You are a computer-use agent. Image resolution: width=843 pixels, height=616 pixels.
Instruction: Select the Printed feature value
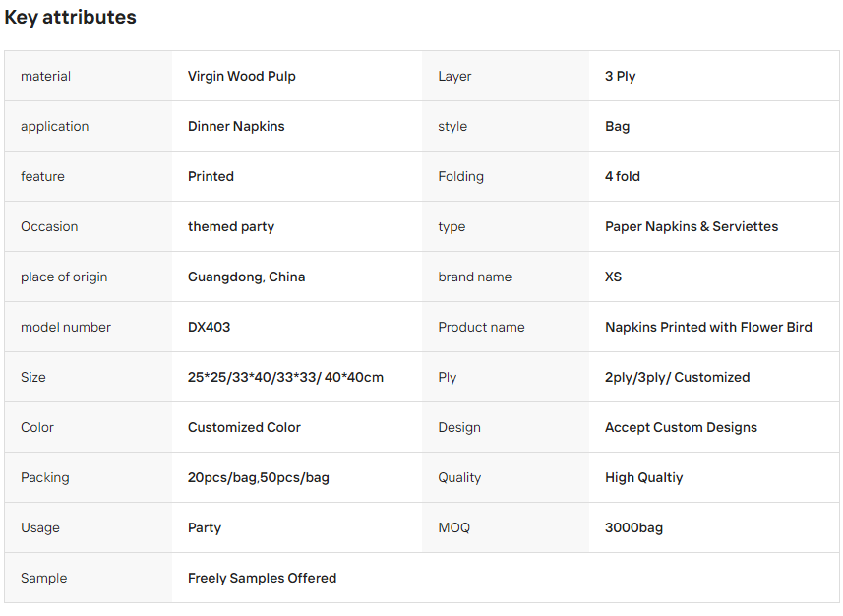coord(211,176)
